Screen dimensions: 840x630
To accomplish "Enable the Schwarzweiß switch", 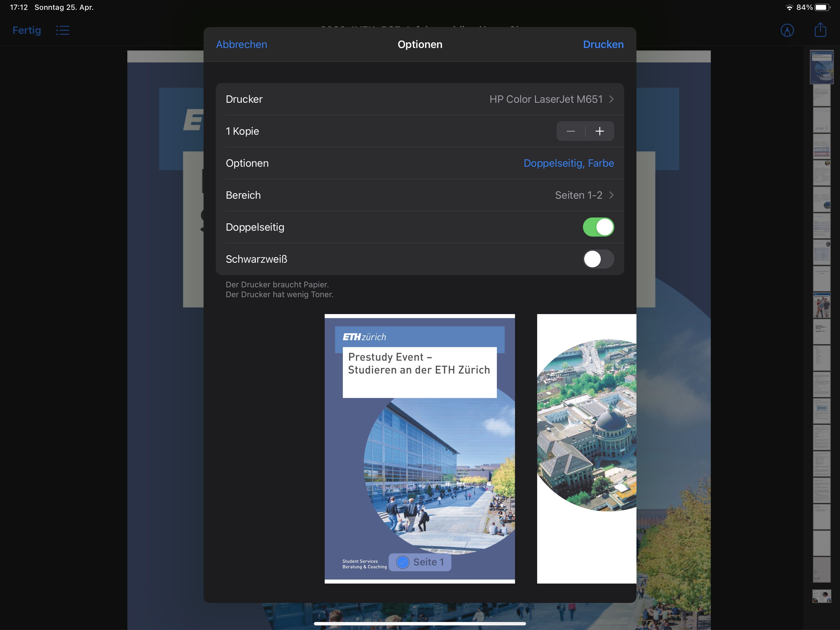I will (x=598, y=259).
